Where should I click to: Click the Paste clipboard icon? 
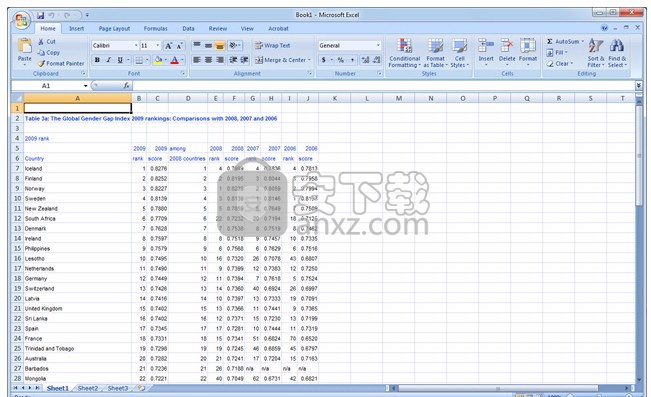[x=24, y=46]
